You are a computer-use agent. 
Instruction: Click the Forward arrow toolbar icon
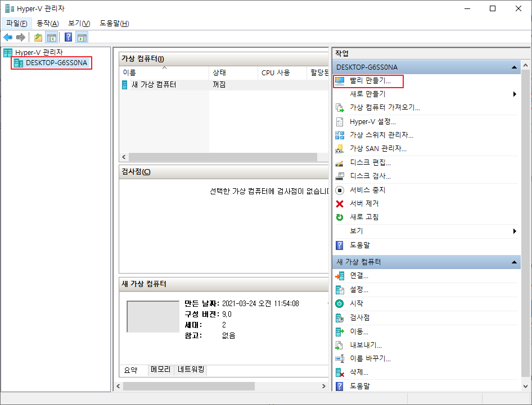point(21,37)
